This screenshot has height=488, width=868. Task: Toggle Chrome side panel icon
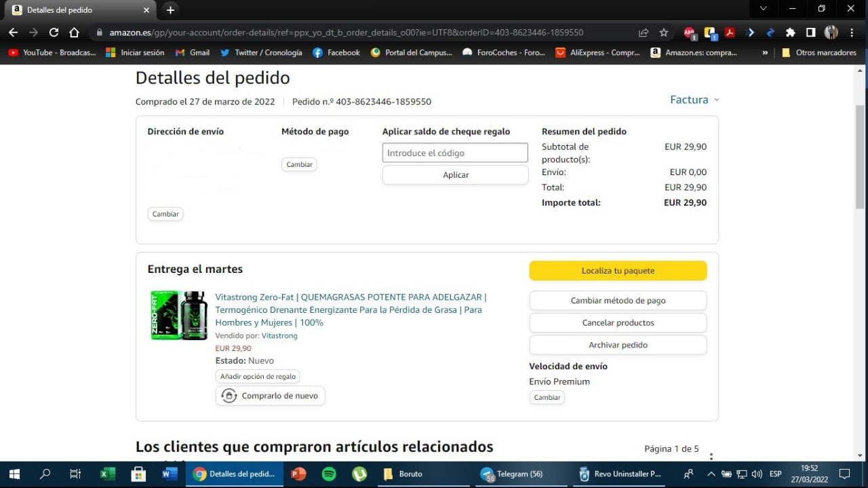[810, 33]
